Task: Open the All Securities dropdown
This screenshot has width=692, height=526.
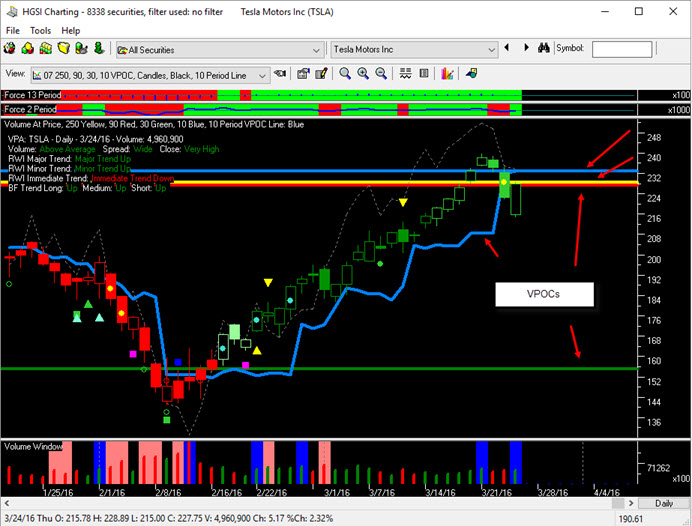Action: tap(219, 50)
